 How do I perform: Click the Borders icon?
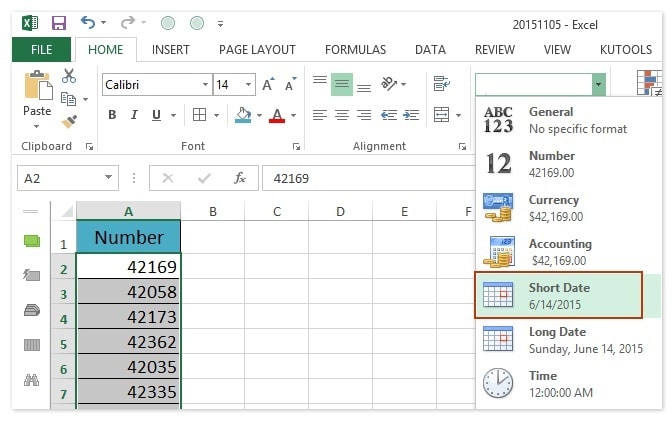[x=200, y=115]
